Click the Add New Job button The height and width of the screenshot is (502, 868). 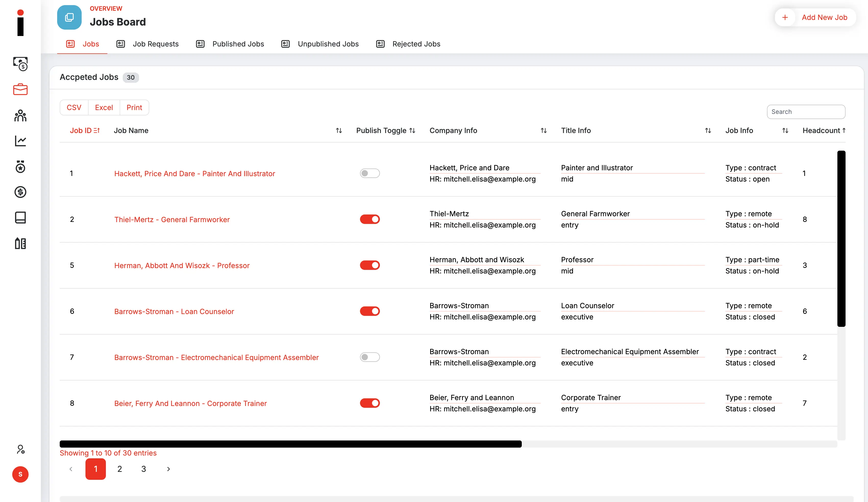pos(815,17)
